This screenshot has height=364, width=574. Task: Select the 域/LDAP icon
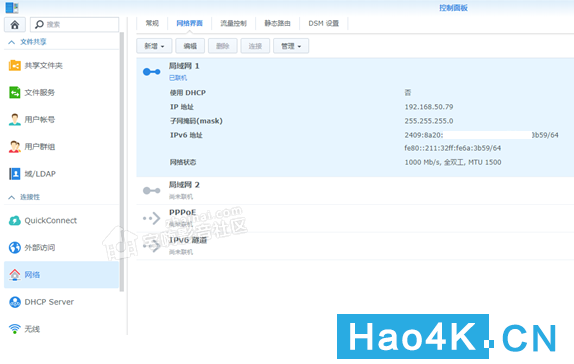(15, 174)
